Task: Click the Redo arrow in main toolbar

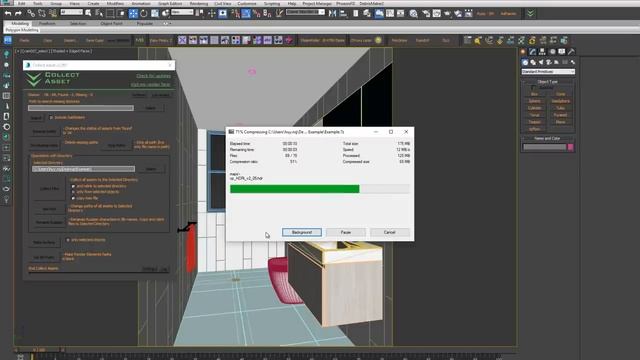Action: coord(18,13)
